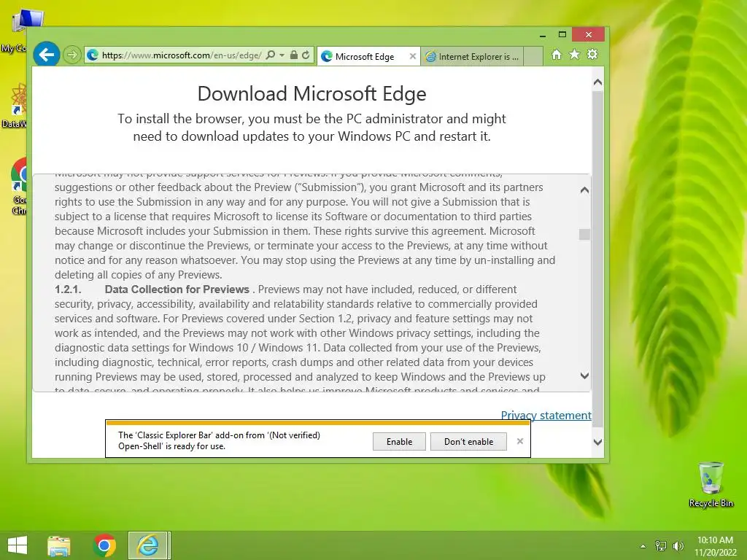
Task: Click Don't enable button
Action: click(x=468, y=441)
